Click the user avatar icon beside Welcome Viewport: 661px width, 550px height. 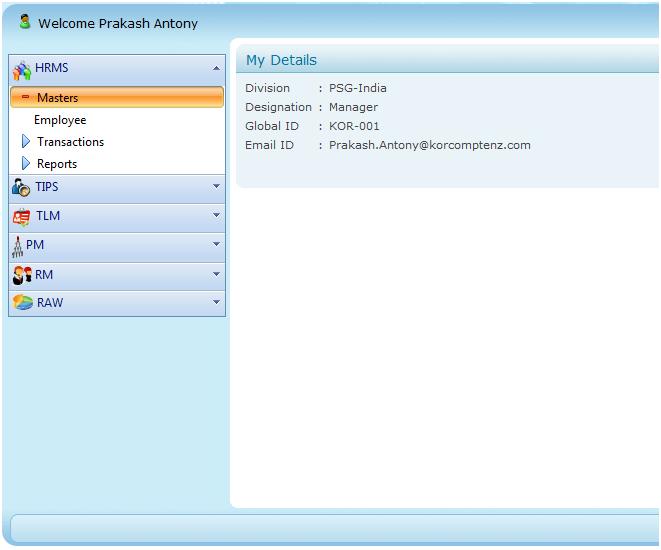[25, 21]
